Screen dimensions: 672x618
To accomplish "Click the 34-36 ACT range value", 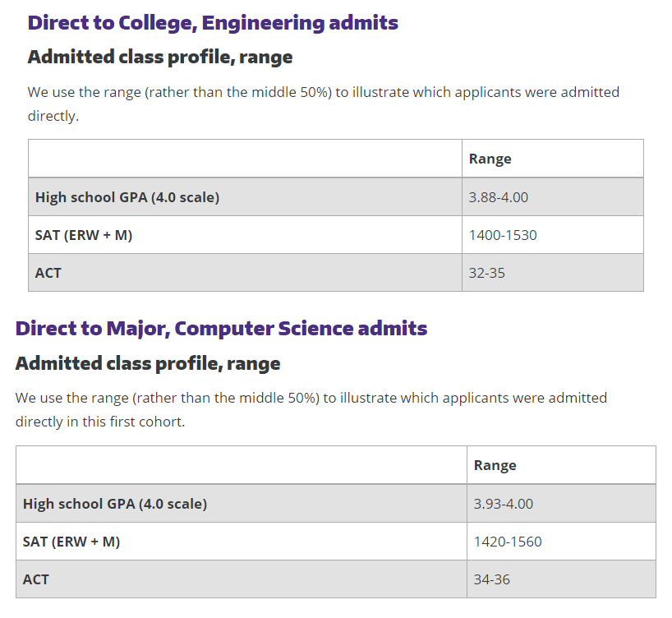I will pyautogui.click(x=491, y=579).
